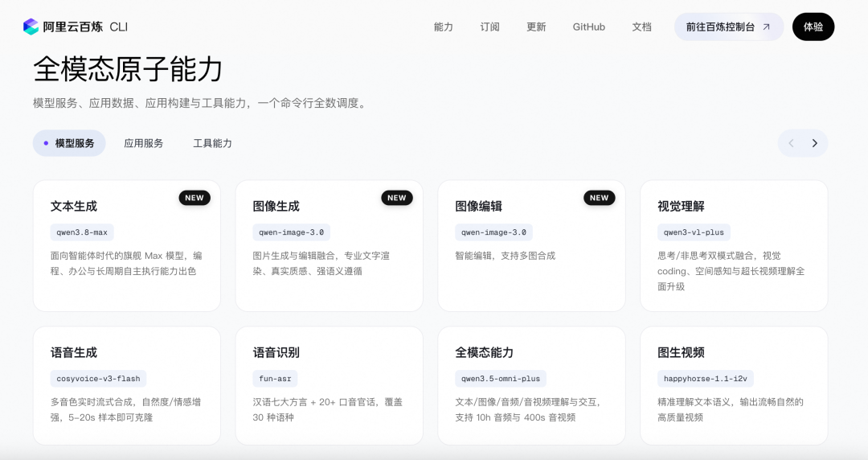Screen dimensions: 868x460
Task: Open 文档 in the top navigation
Action: point(641,27)
